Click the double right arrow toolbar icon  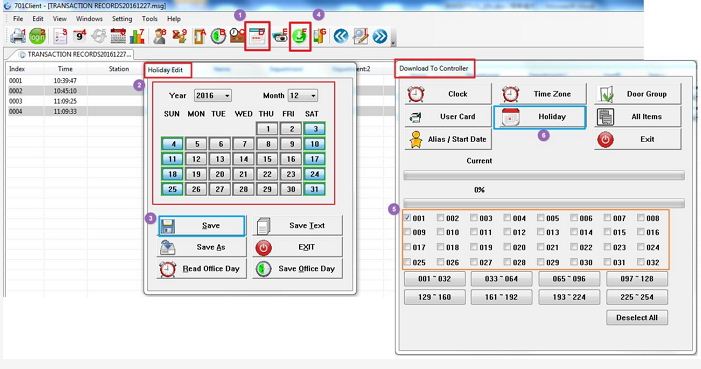click(380, 36)
